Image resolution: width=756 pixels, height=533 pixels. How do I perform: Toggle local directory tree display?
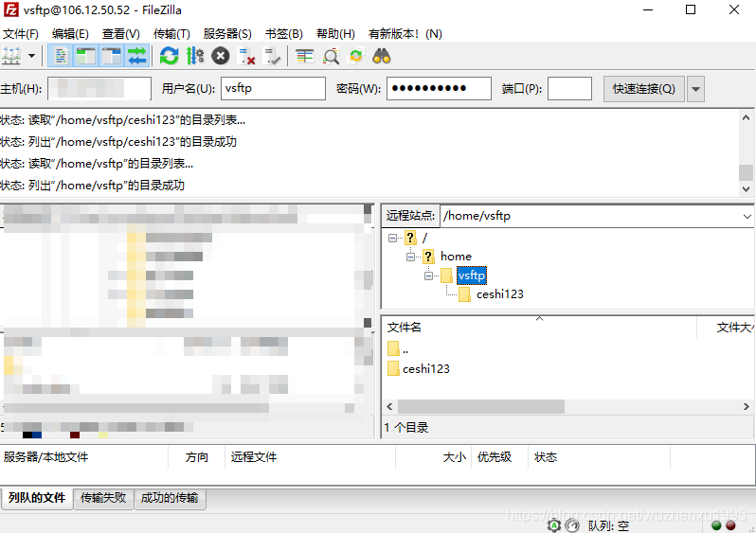click(86, 56)
